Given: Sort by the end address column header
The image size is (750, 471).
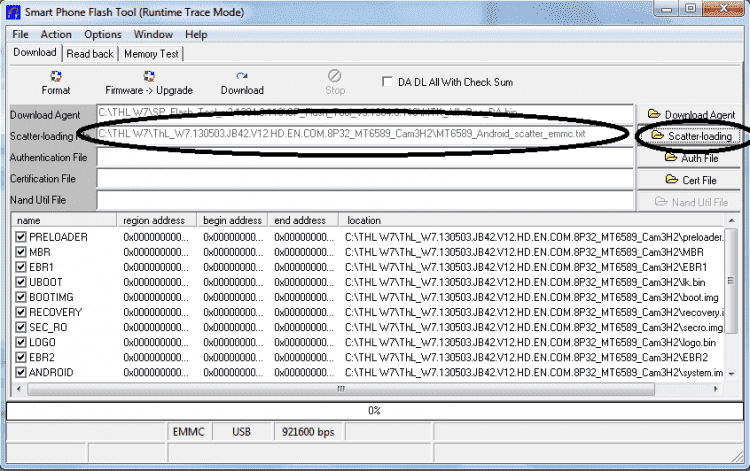Looking at the screenshot, I should pos(303,220).
